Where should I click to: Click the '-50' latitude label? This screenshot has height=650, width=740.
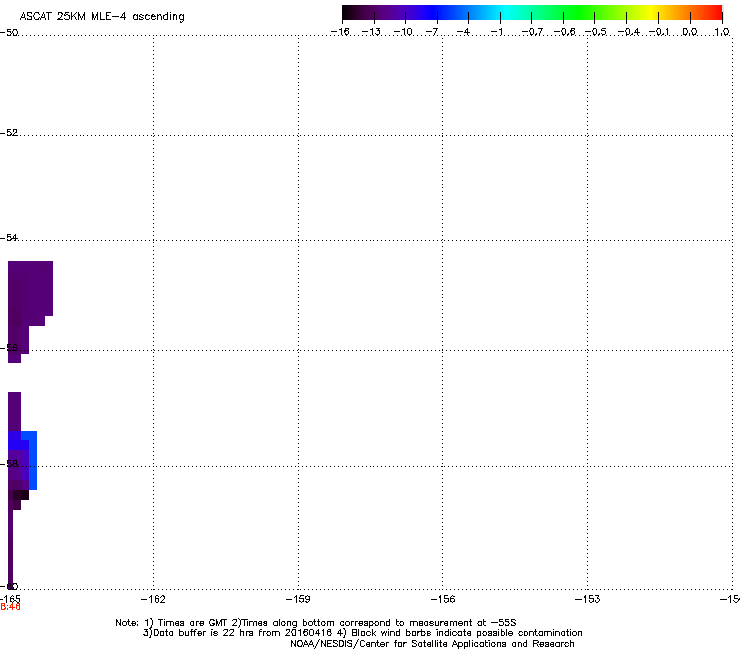(9, 33)
